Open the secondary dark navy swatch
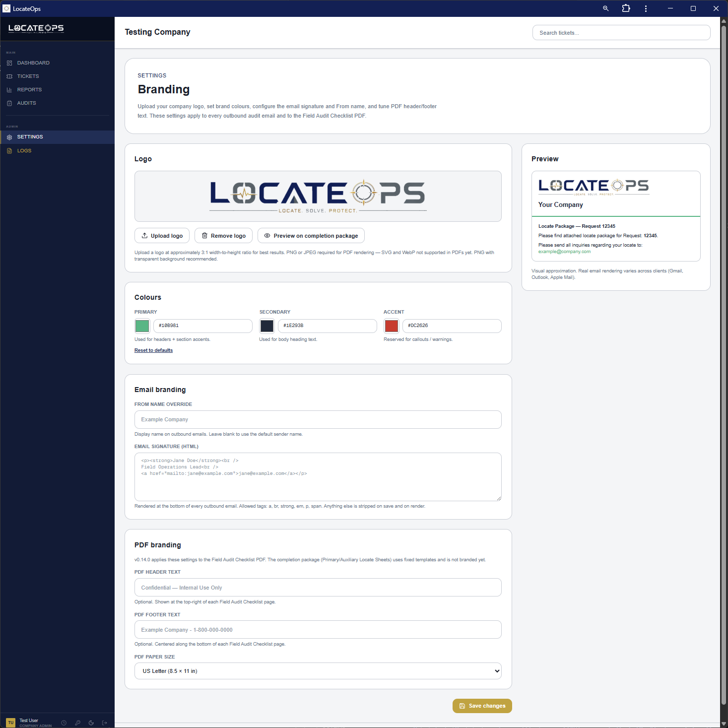728x728 pixels. click(267, 326)
